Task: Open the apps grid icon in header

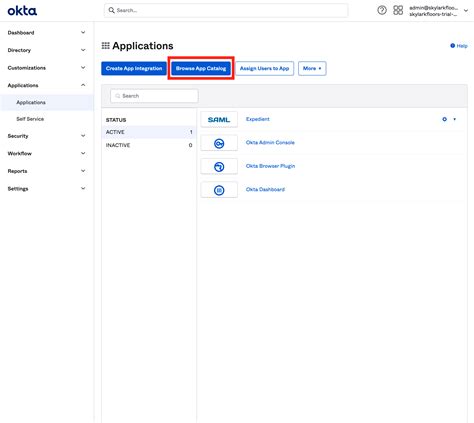Action: coord(398,10)
